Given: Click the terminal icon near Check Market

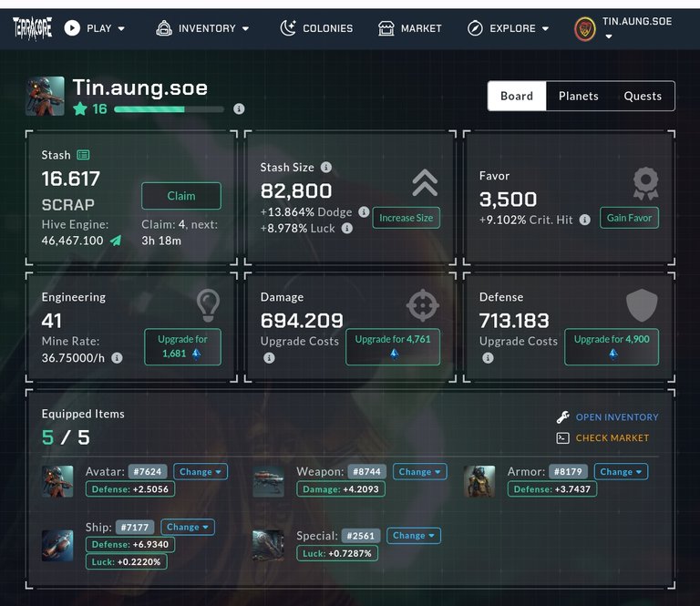Looking at the screenshot, I should point(563,438).
